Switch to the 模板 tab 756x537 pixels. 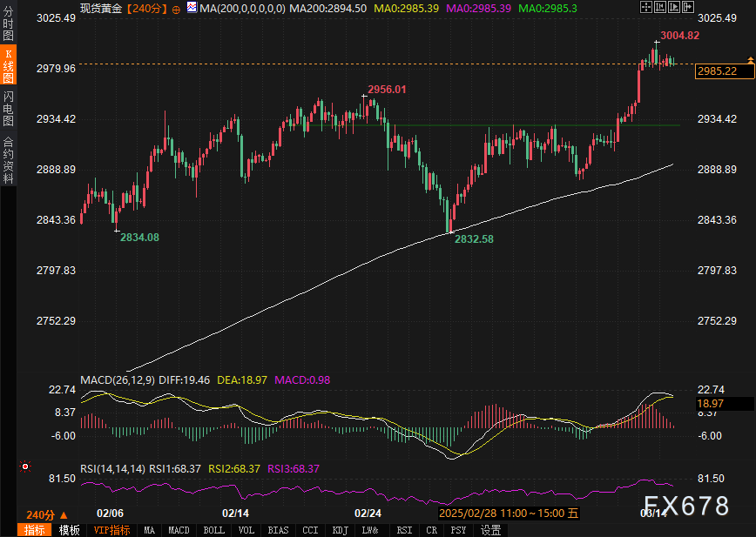69,529
